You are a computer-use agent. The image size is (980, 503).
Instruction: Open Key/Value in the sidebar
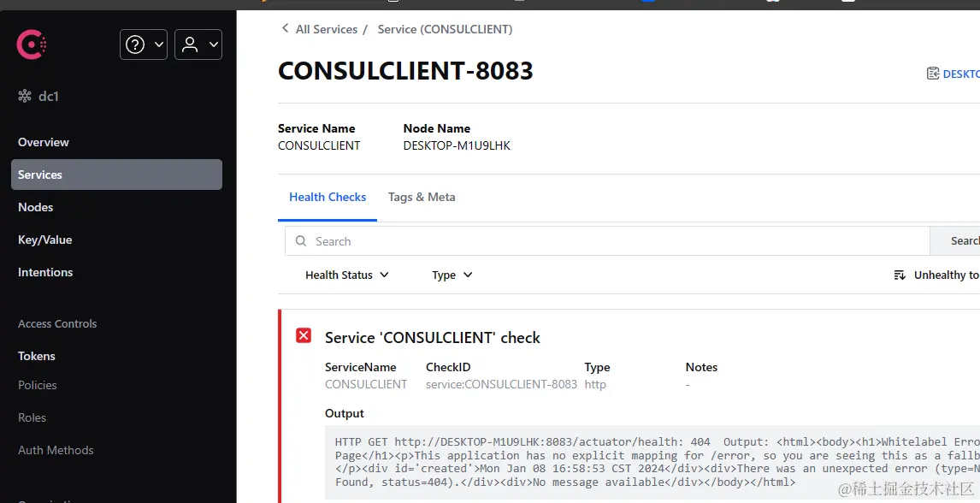pos(45,240)
